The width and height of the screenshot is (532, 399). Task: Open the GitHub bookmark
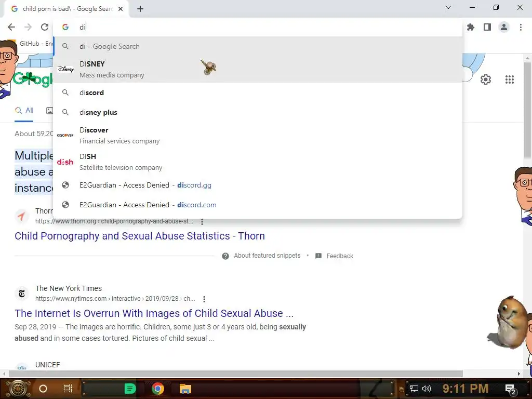click(x=31, y=44)
